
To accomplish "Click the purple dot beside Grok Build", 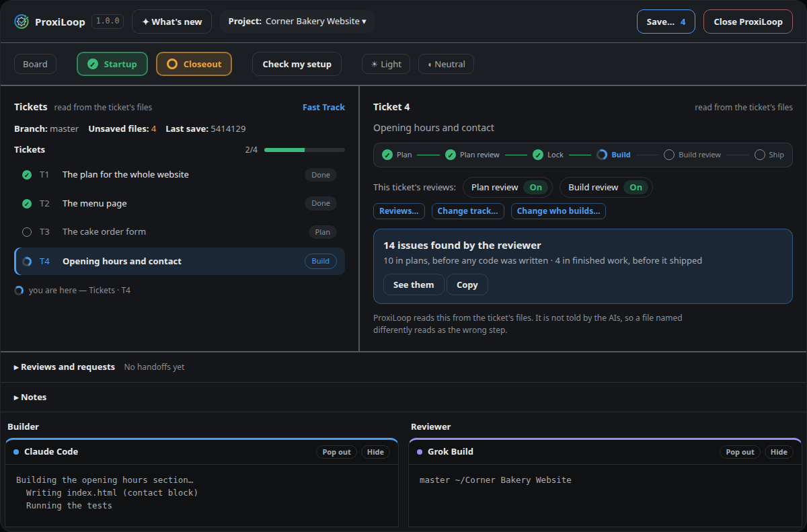I will pyautogui.click(x=420, y=452).
